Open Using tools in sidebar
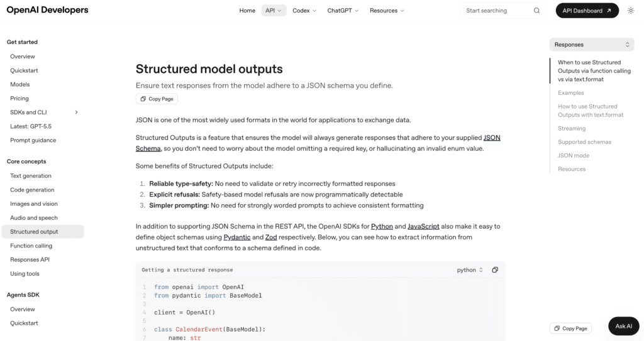The height and width of the screenshot is (341, 644). coord(25,273)
